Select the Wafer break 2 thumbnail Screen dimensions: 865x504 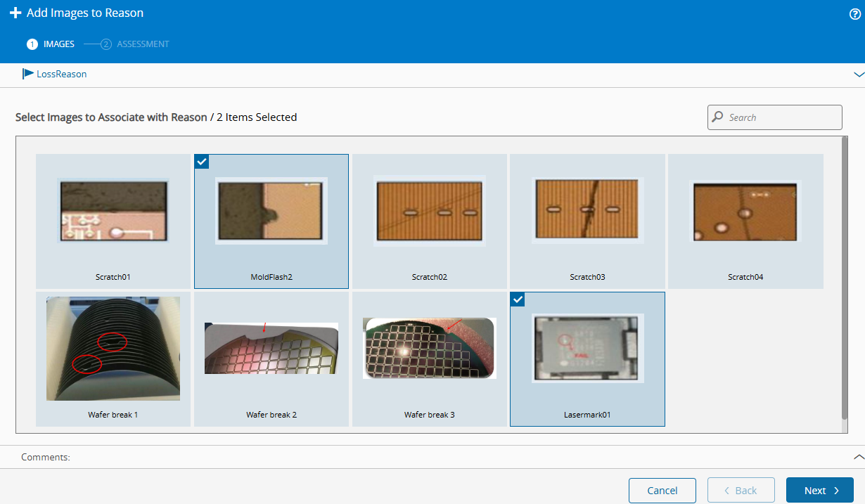(x=271, y=349)
